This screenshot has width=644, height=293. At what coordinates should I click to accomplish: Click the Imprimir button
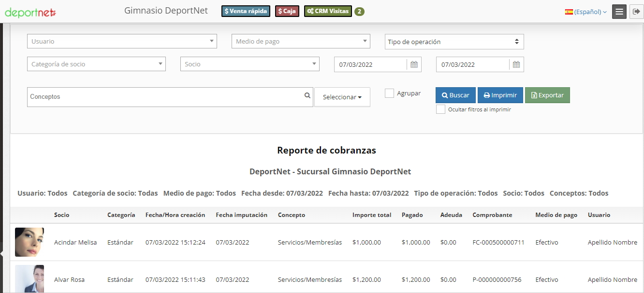click(x=500, y=95)
